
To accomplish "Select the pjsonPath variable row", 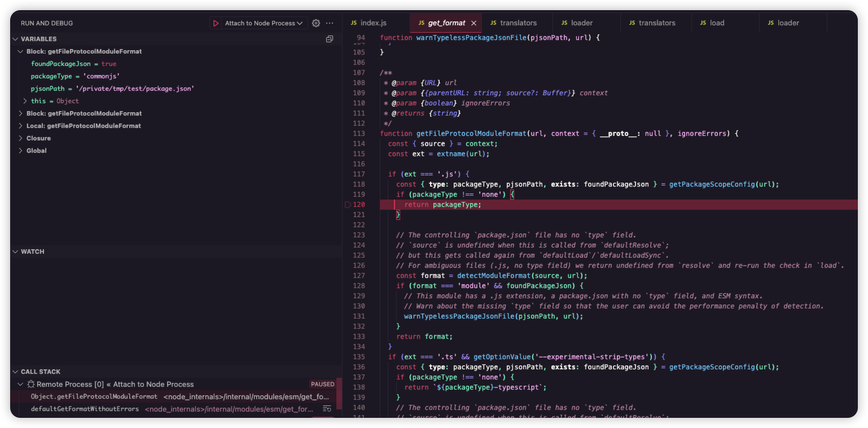I will click(x=176, y=89).
